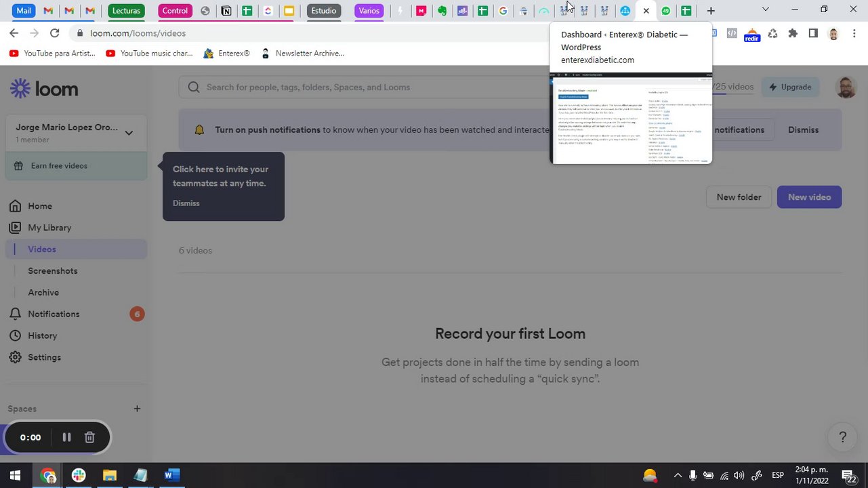Click the redir extension icon
This screenshot has height=488, width=868.
click(751, 35)
